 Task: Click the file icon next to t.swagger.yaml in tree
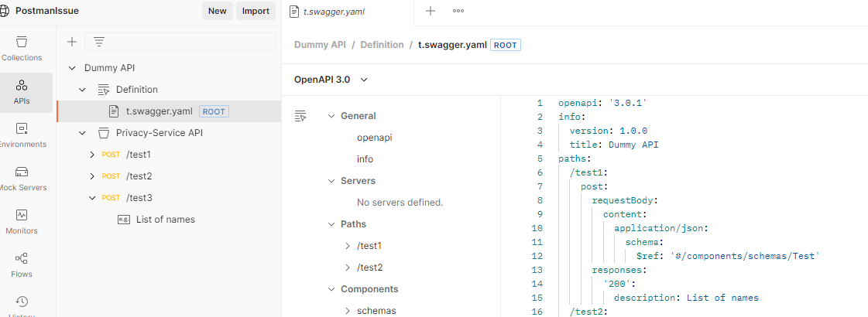click(x=114, y=111)
